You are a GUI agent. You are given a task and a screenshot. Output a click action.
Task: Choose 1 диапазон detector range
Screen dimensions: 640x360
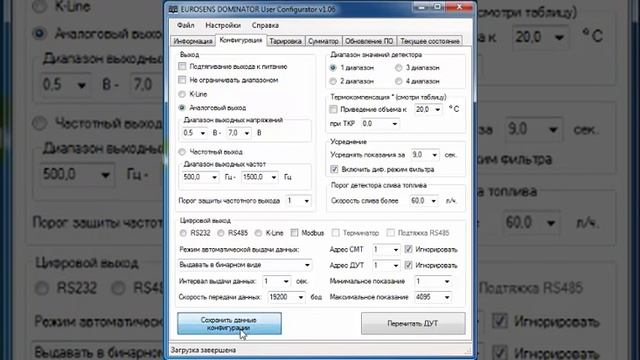pos(333,68)
